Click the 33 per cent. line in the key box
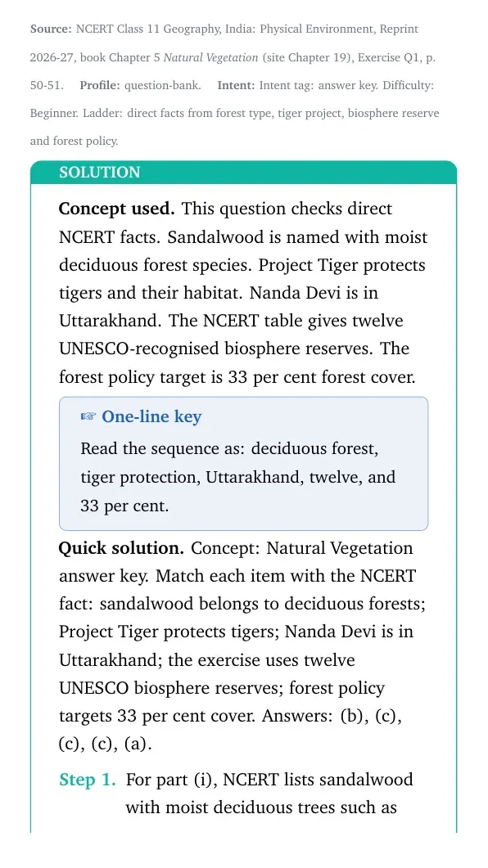The height and width of the screenshot is (868, 488). click(124, 506)
